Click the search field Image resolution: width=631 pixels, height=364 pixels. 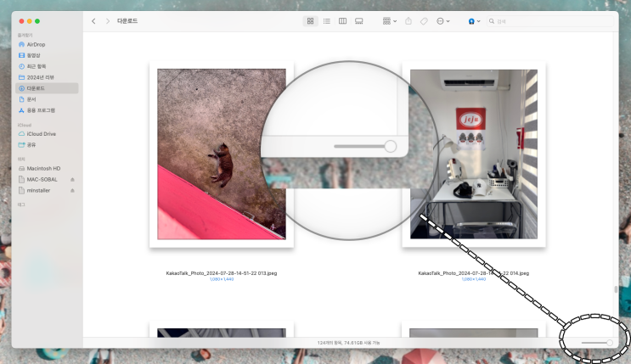point(550,21)
